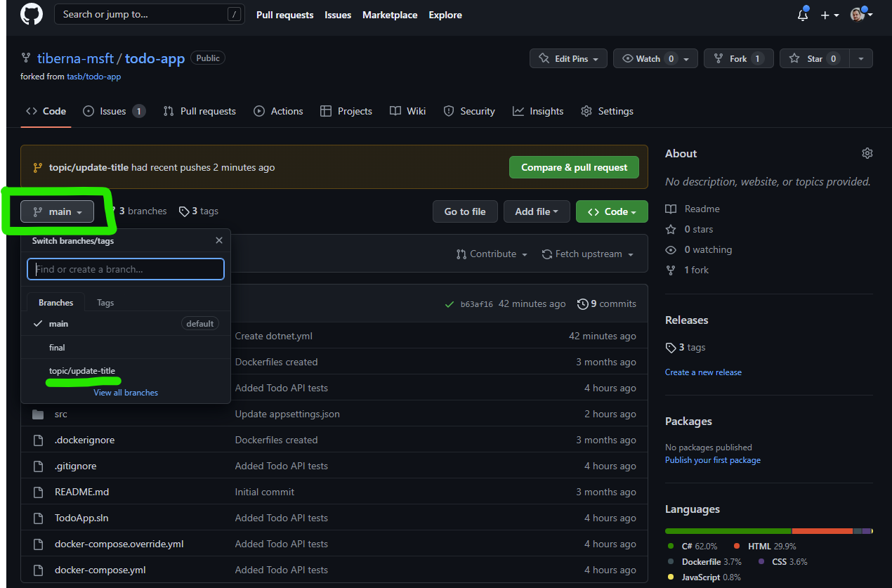Select the main branch with checkmark
Screen dimensions: 892x588
pos(58,324)
